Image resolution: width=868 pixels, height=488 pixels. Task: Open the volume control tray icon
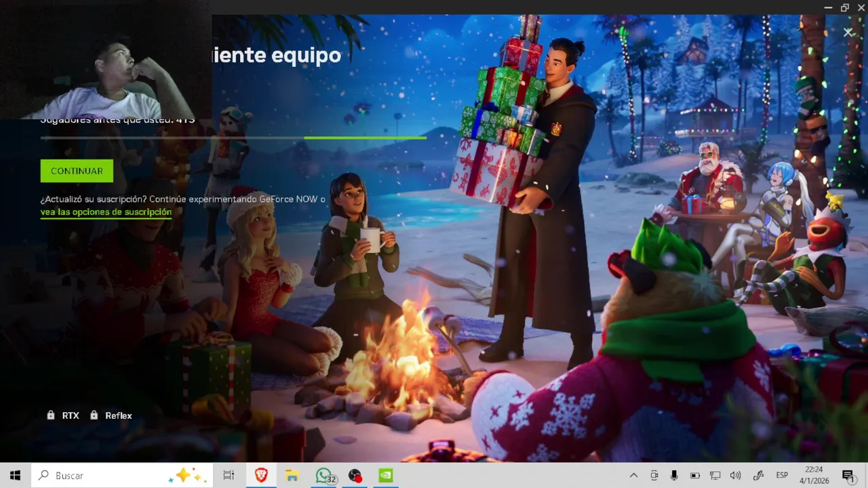click(735, 476)
